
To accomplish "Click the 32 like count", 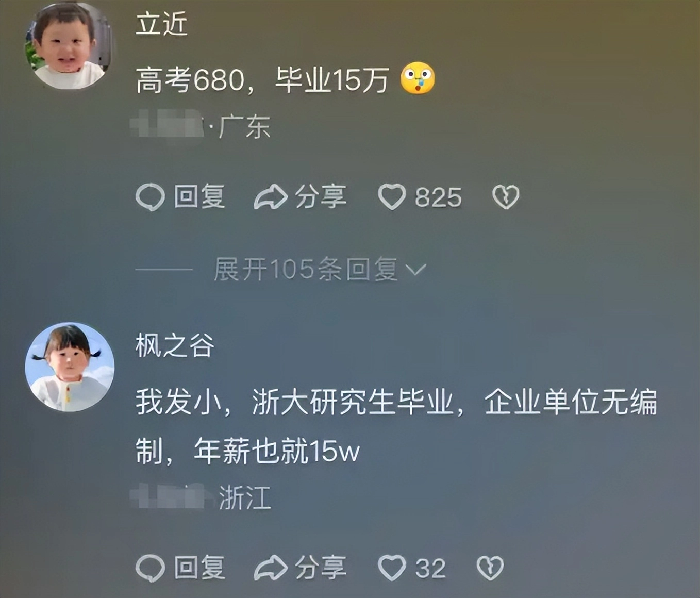I will pos(430,569).
